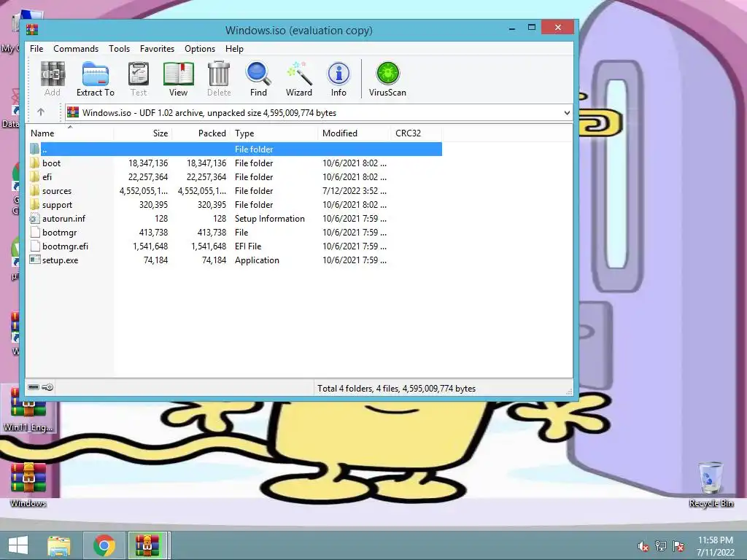This screenshot has width=747, height=560.
Task: Select the boot folder icon
Action: tap(34, 163)
